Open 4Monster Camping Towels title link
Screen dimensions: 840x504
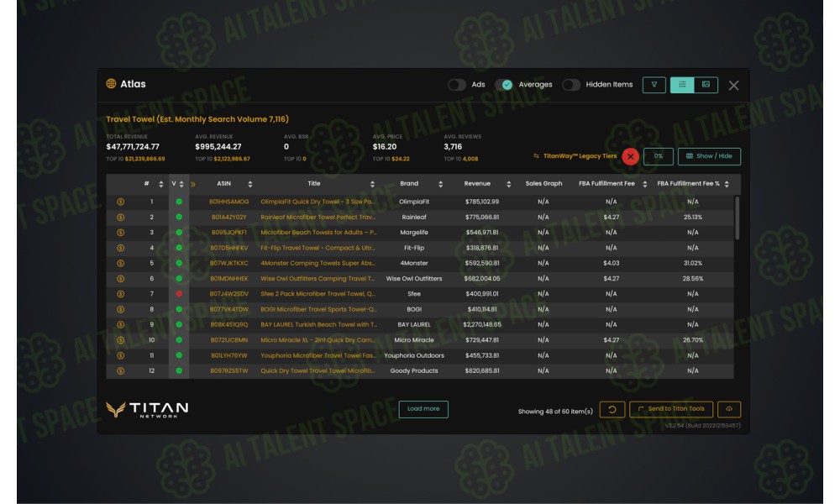point(318,264)
